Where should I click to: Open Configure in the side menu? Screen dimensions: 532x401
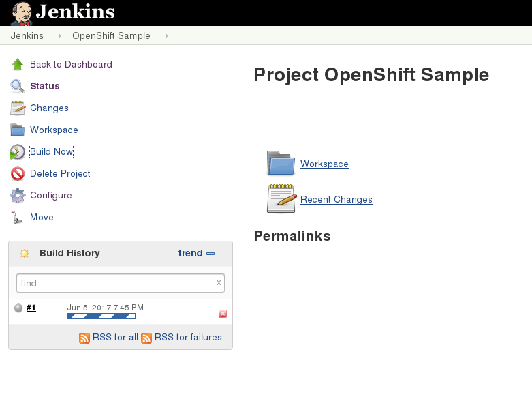pyautogui.click(x=51, y=195)
